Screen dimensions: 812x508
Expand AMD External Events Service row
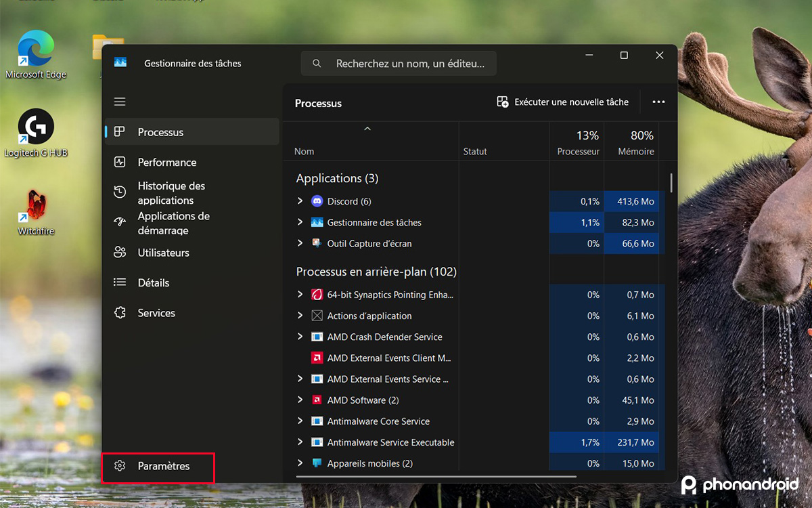[300, 379]
